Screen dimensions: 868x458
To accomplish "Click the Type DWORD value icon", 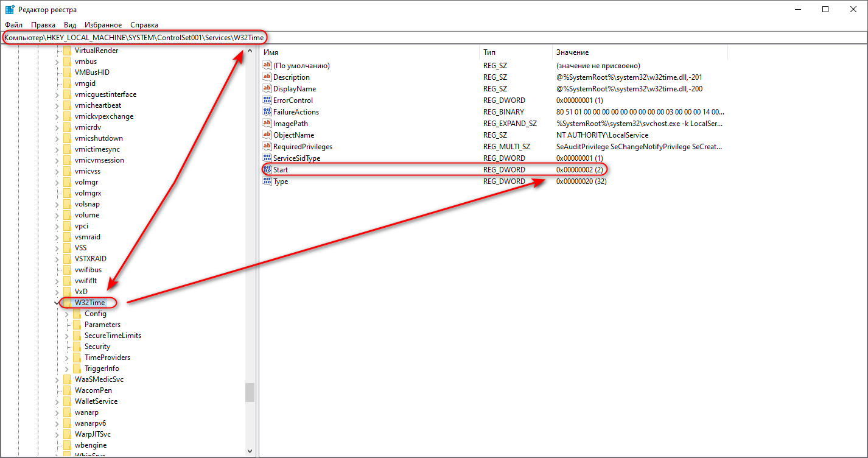I will [x=267, y=181].
